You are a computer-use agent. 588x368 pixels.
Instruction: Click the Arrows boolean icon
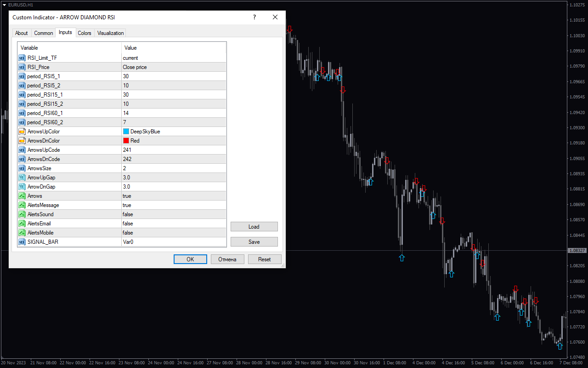(x=22, y=196)
